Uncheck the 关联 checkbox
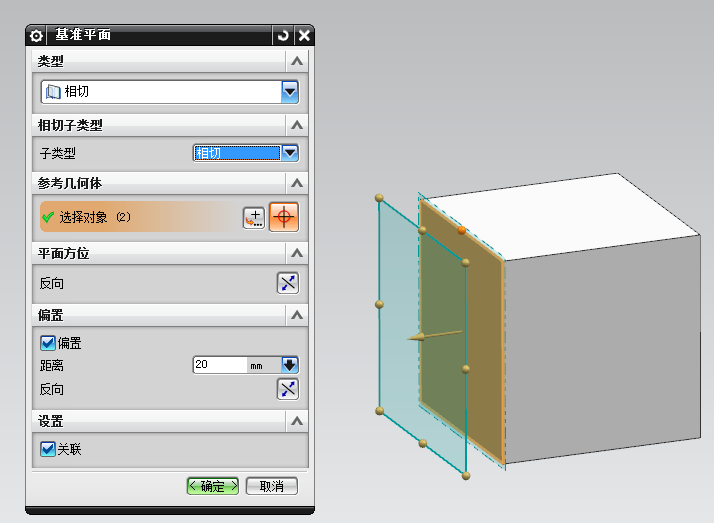This screenshot has height=523, width=714. coord(48,449)
